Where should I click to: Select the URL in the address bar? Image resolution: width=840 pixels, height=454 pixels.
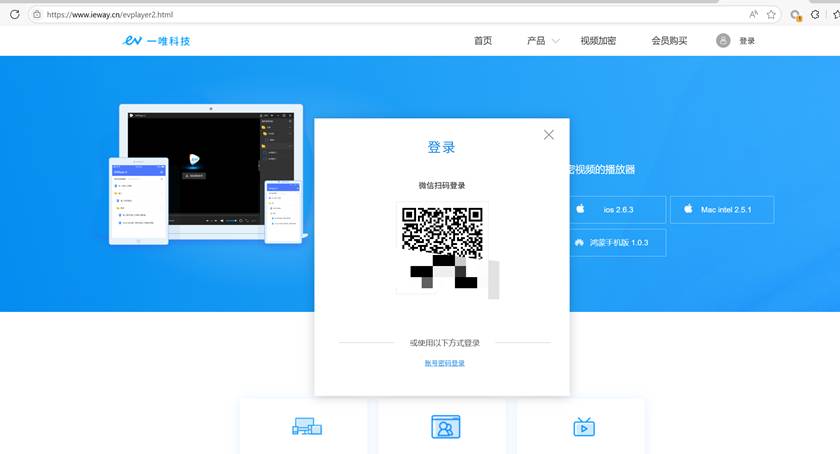pyautogui.click(x=110, y=14)
